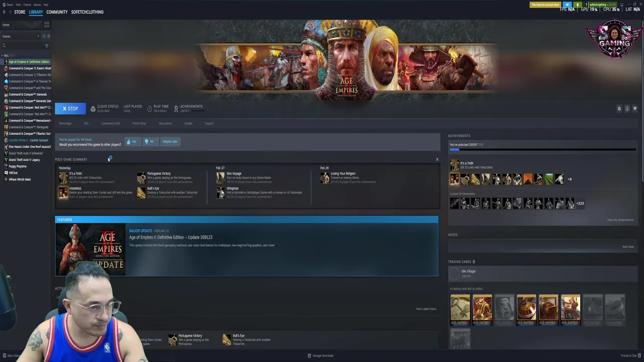Click the Wingman achievement icon

coord(220,193)
